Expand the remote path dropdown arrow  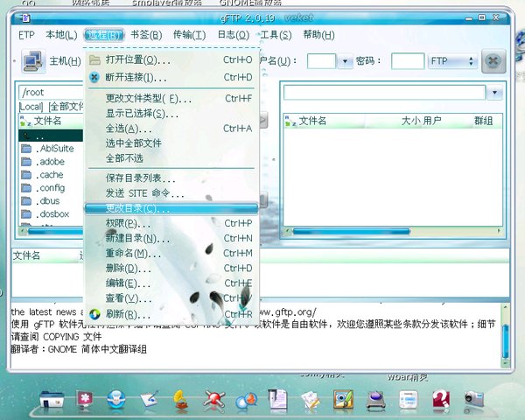point(494,93)
